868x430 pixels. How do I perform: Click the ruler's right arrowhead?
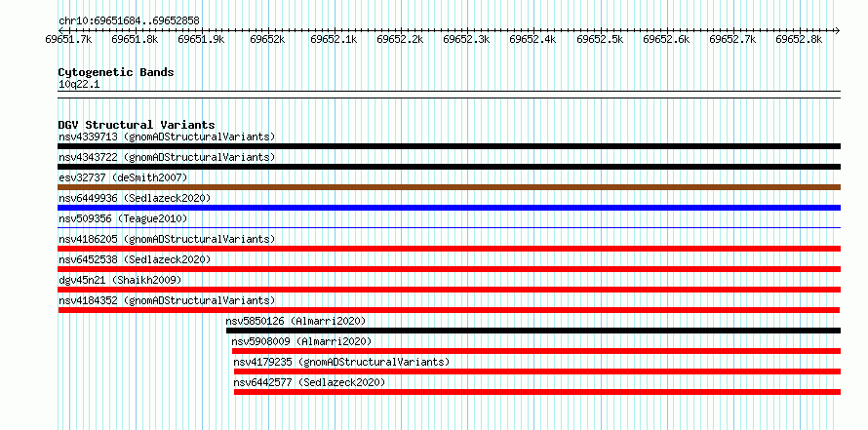click(837, 30)
